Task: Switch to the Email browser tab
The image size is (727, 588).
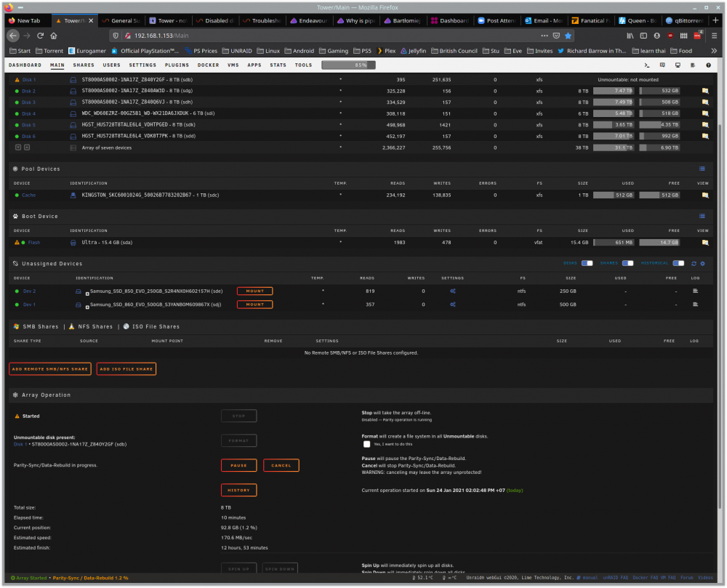Action: 544,20
